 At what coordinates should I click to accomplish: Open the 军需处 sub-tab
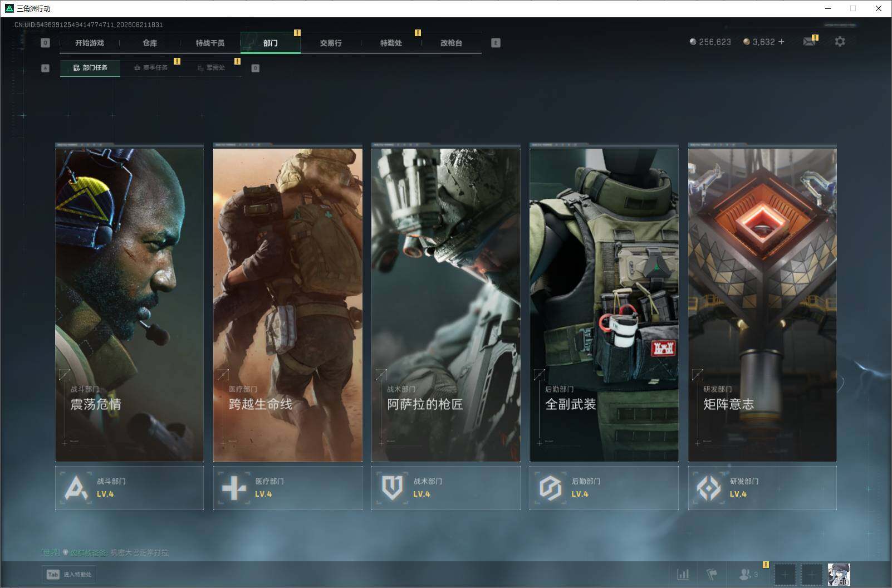(211, 68)
